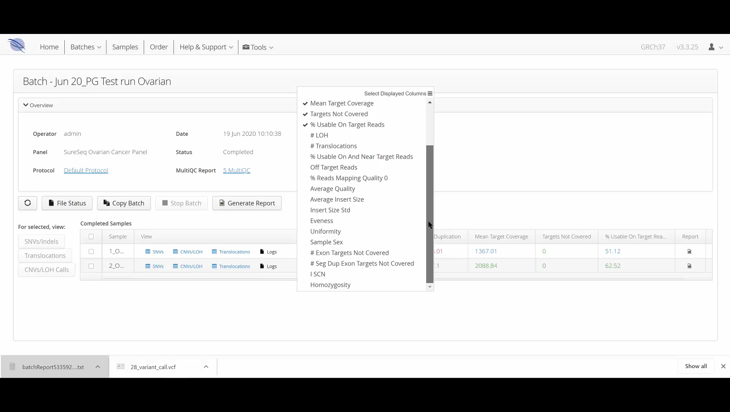Click the refresh batch icon button

pos(28,203)
